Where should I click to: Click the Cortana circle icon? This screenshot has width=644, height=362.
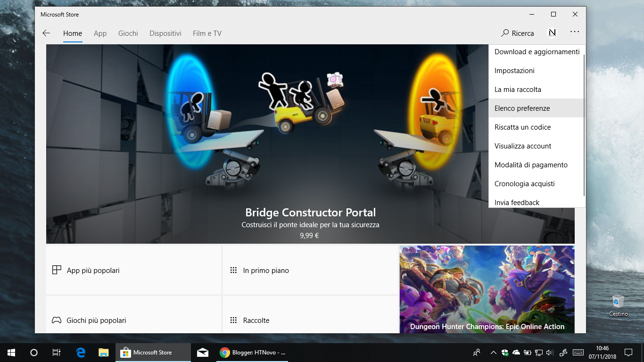(x=33, y=353)
